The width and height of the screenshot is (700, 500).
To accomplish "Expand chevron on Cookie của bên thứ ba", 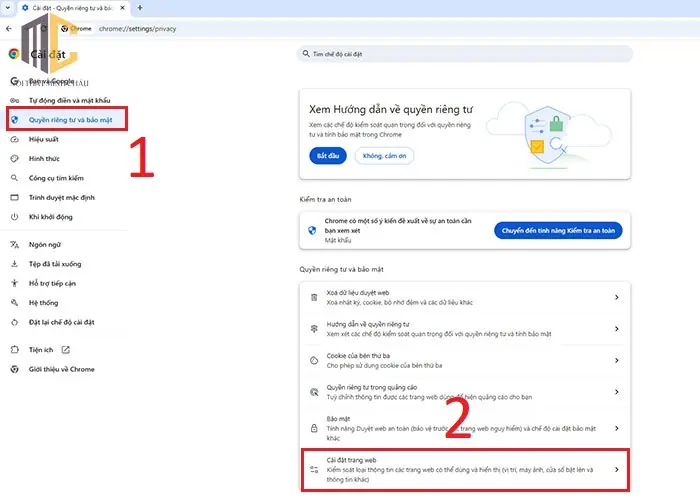I will pos(617,360).
